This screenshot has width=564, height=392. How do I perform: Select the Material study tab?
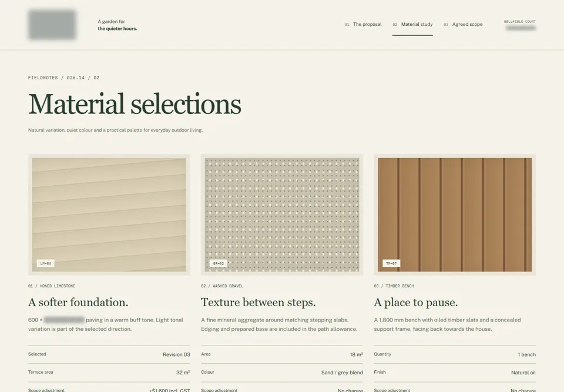[412, 25]
